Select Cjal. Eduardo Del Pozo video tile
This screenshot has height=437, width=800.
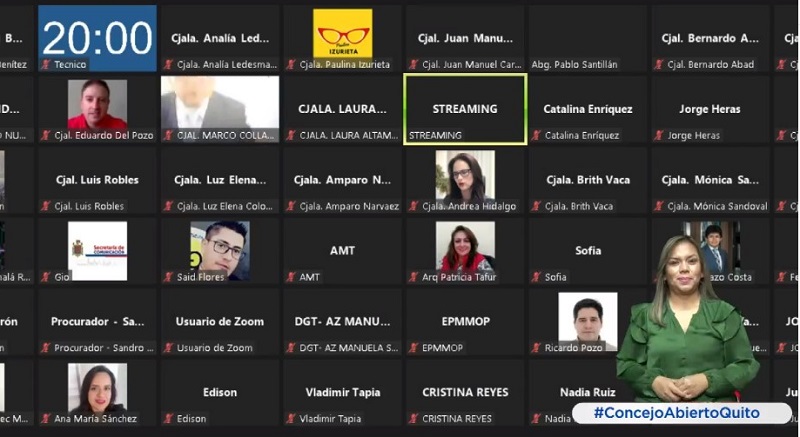[97, 109]
